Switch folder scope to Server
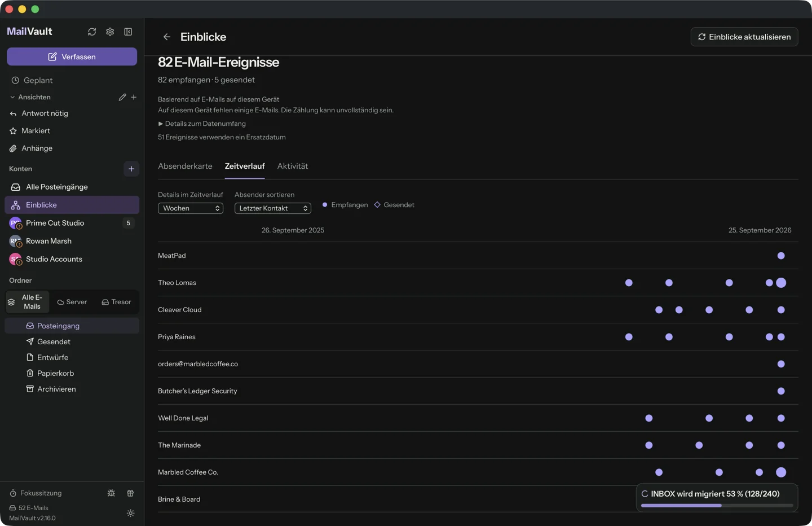 pyautogui.click(x=72, y=302)
